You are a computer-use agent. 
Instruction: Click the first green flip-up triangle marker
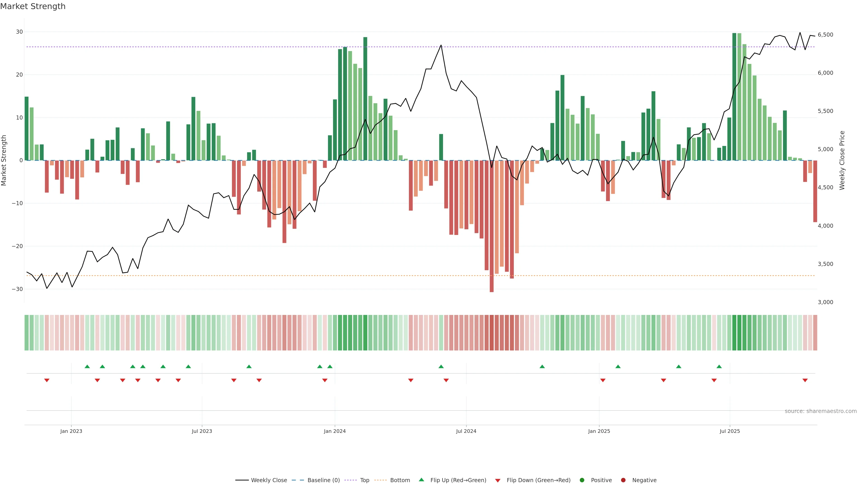(87, 366)
